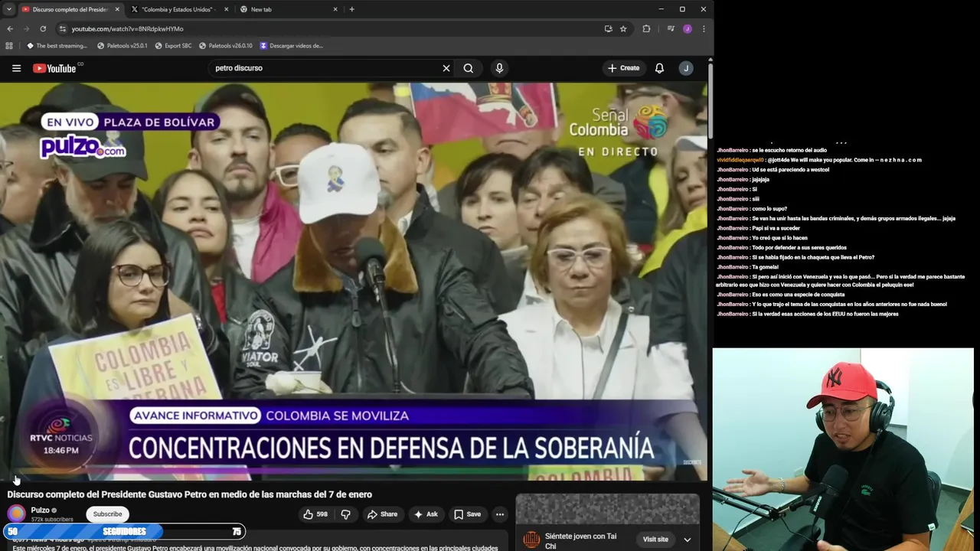
Task: Click the video title 'Discurso completo del Presidente Gustavo Petro'
Action: (x=189, y=494)
